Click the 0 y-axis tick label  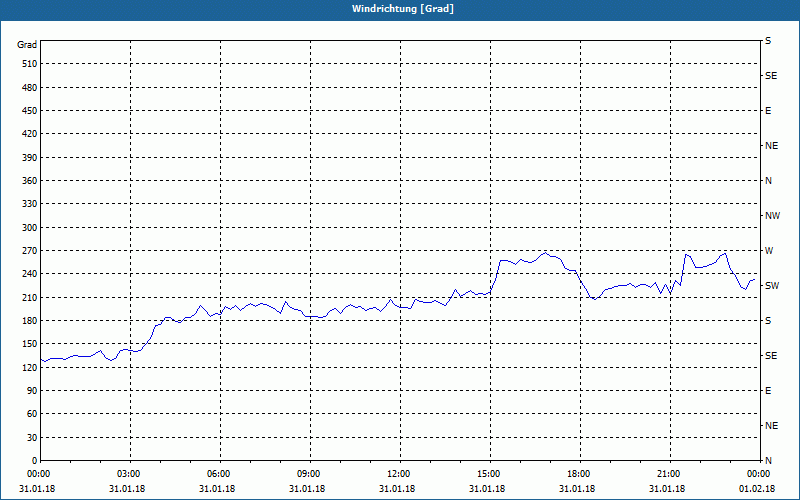(34, 460)
